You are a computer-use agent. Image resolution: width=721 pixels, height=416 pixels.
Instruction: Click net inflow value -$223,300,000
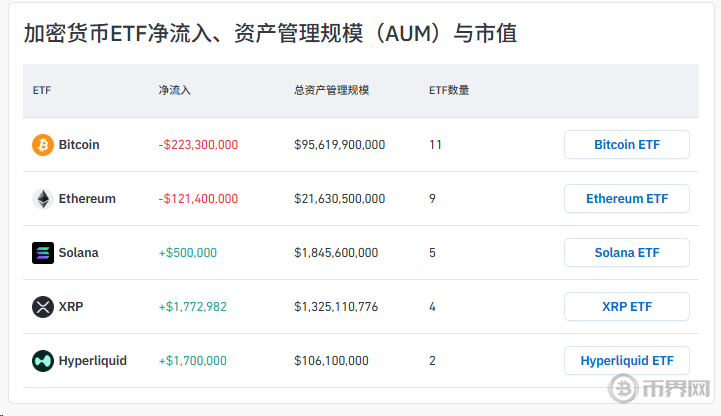tap(198, 145)
